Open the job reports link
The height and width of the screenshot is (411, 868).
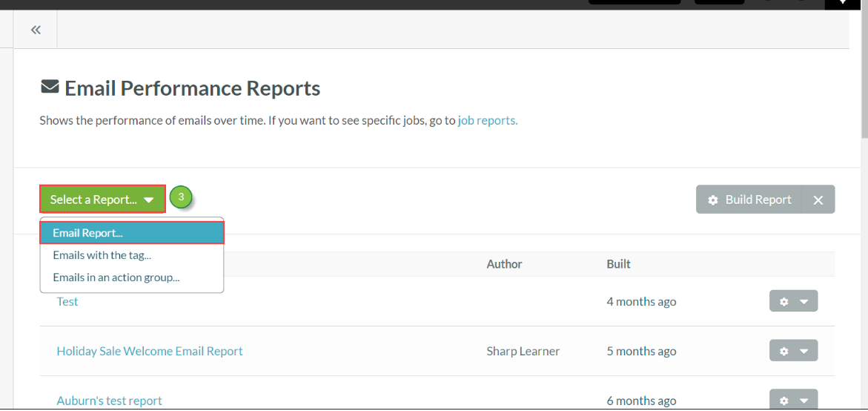point(488,120)
